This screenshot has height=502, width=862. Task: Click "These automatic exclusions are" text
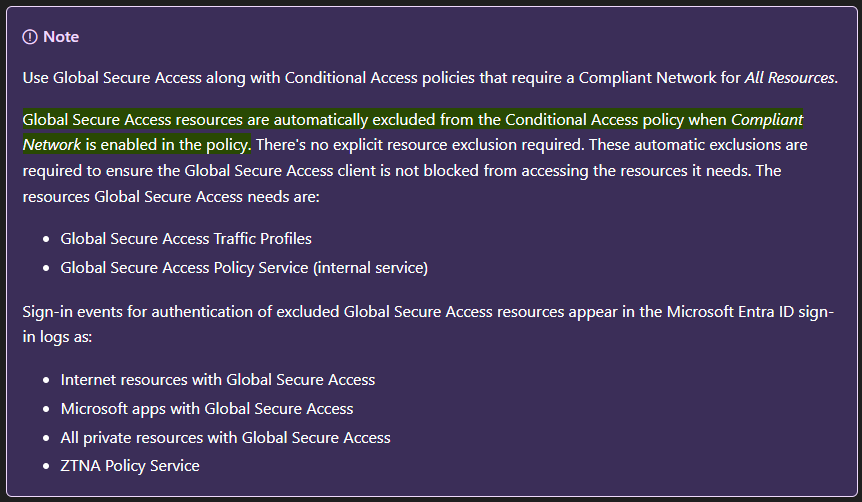click(683, 145)
